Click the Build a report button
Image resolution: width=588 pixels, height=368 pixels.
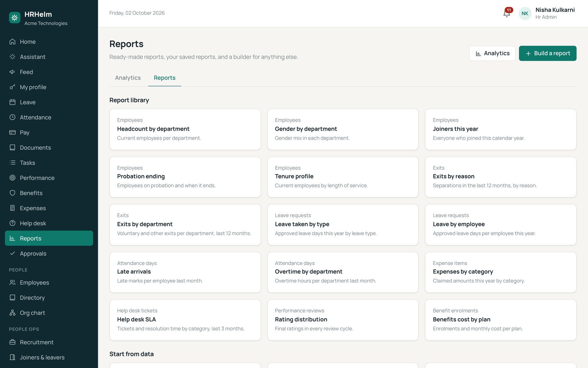(548, 53)
